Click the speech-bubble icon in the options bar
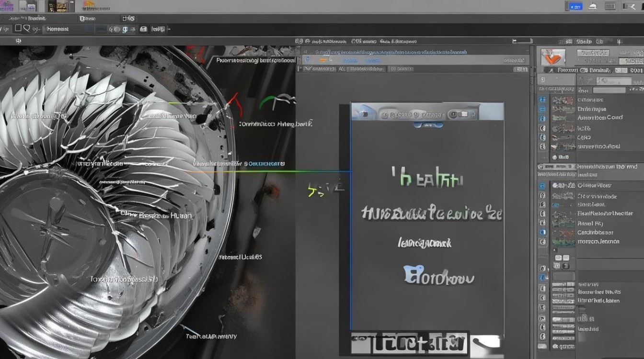This screenshot has height=359, width=644. tap(27, 29)
